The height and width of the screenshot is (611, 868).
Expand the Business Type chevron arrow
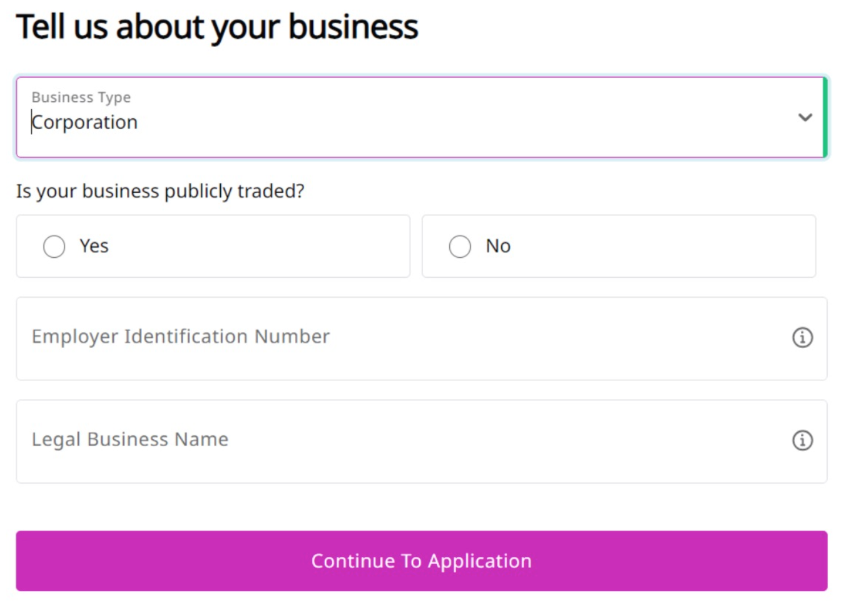(x=804, y=118)
